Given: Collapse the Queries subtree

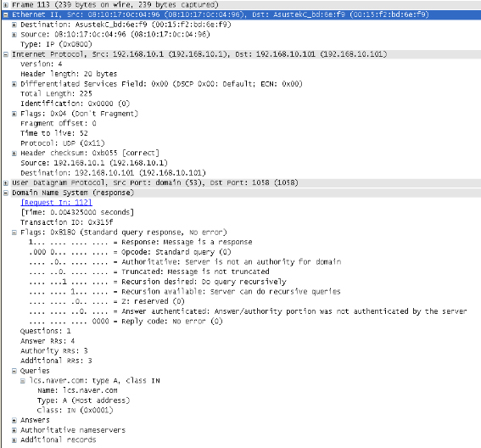Looking at the screenshot, I should (x=14, y=371).
